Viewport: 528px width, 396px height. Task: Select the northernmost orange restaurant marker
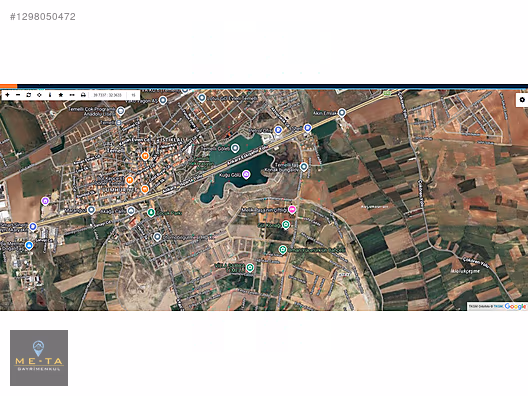[x=145, y=156]
